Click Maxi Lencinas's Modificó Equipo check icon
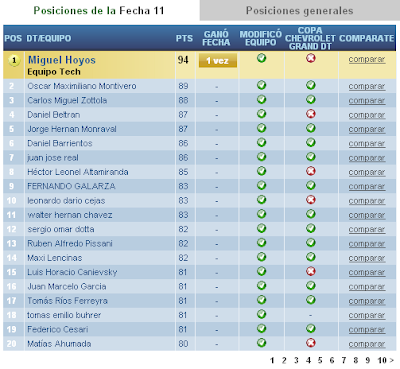The width and height of the screenshot is (400, 369). [262, 257]
